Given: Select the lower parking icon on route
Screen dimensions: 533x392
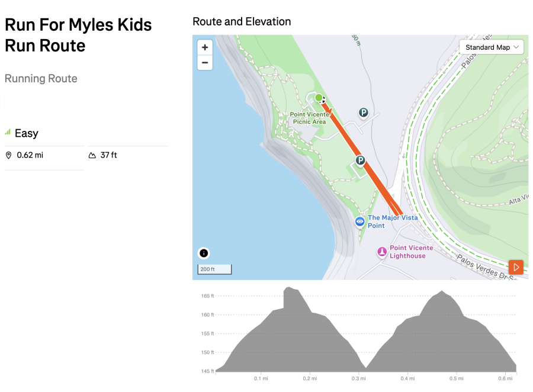Looking at the screenshot, I should tap(360, 160).
